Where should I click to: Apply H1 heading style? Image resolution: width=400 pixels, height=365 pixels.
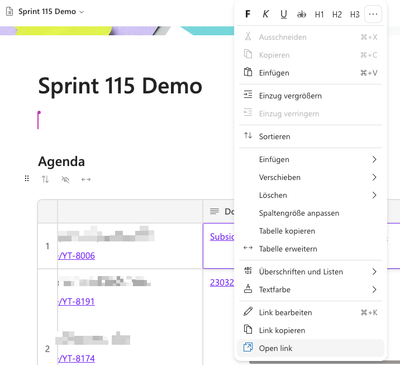[319, 14]
